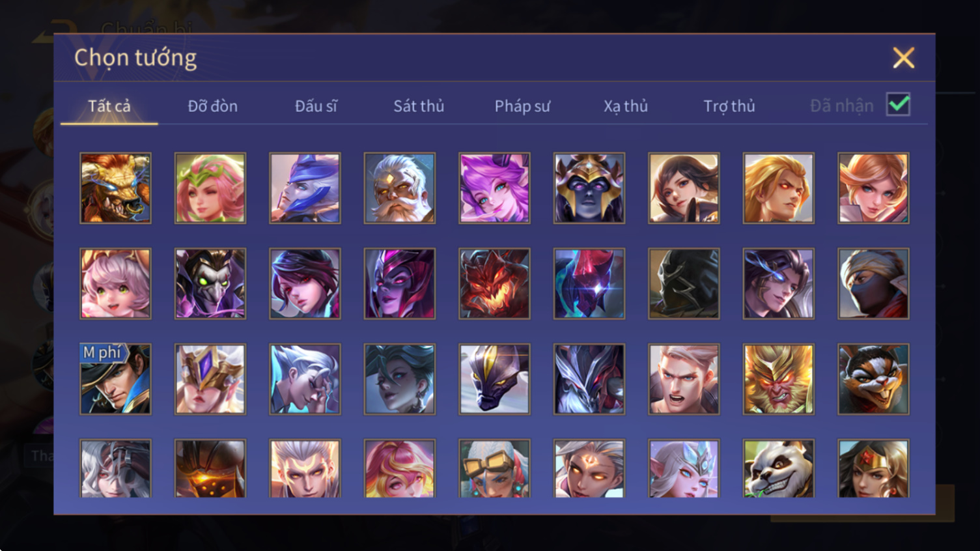Choose the masked ninja hero with headwrap

click(873, 283)
